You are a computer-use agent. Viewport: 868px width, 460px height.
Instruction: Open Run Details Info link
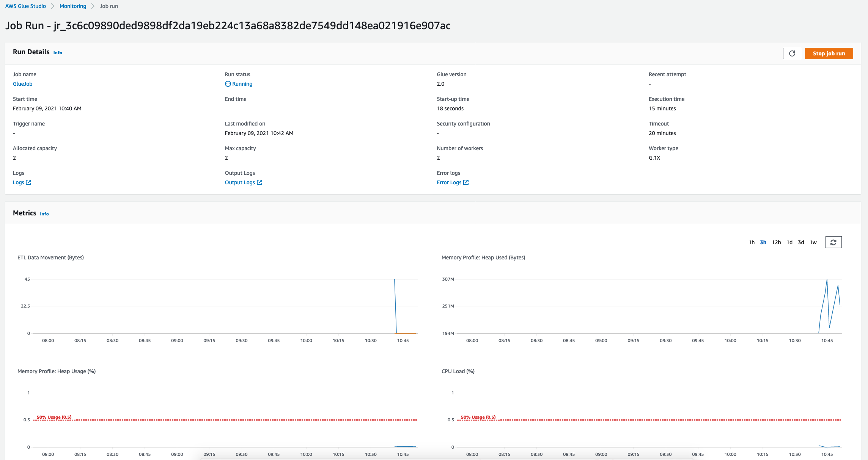pyautogui.click(x=58, y=53)
